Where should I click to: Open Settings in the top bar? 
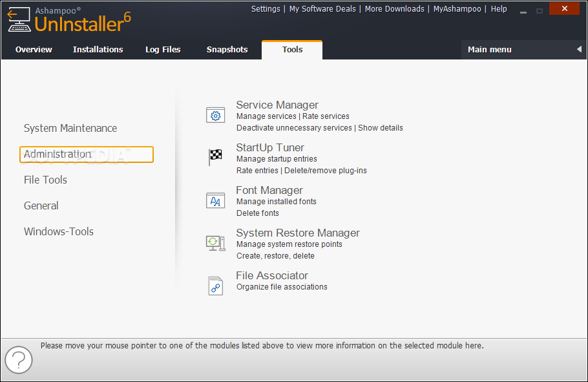point(266,9)
